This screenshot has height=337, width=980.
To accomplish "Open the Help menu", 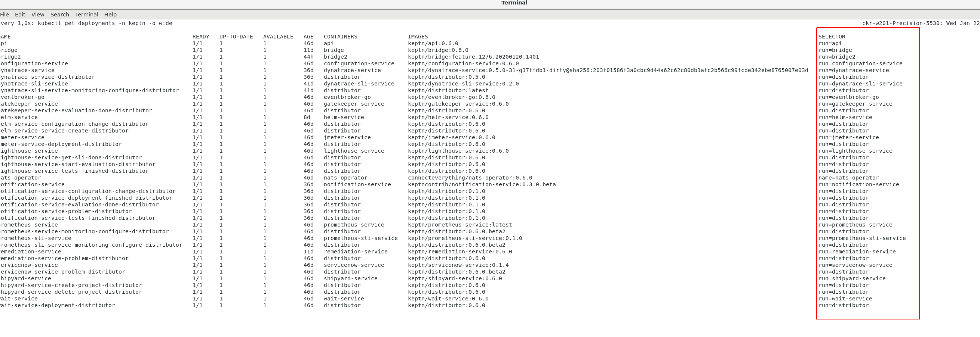I will coord(110,14).
